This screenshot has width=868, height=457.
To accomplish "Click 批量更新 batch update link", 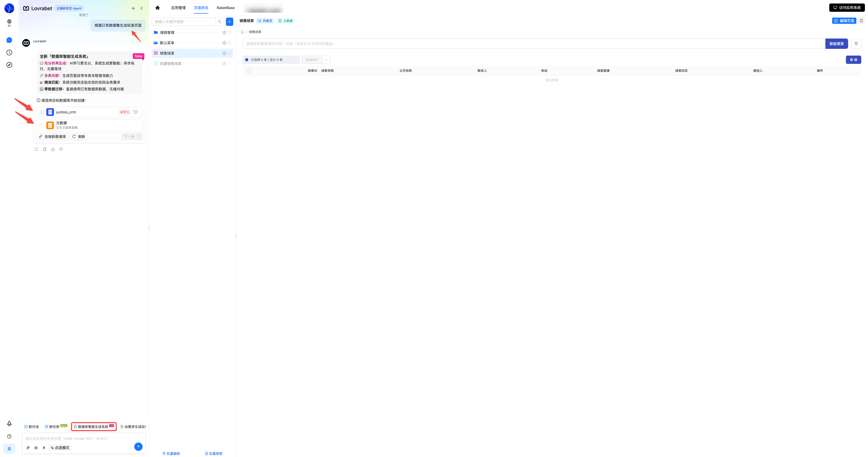I will coord(214,454).
